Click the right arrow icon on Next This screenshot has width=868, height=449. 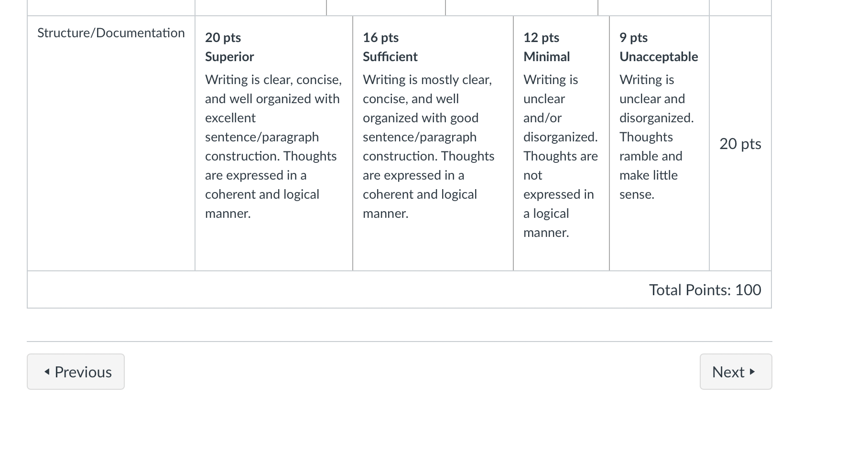pyautogui.click(x=752, y=372)
